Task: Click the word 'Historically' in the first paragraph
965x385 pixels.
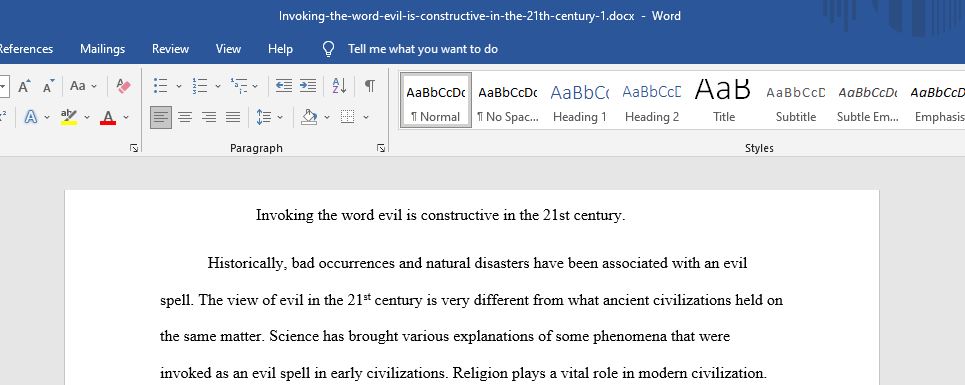Action: [x=247, y=264]
